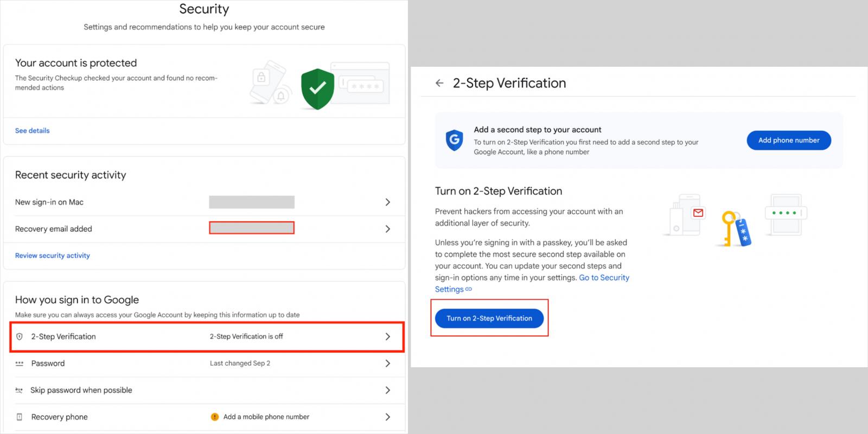
Task: Open the 2-Step Verification row chevron
Action: 387,336
